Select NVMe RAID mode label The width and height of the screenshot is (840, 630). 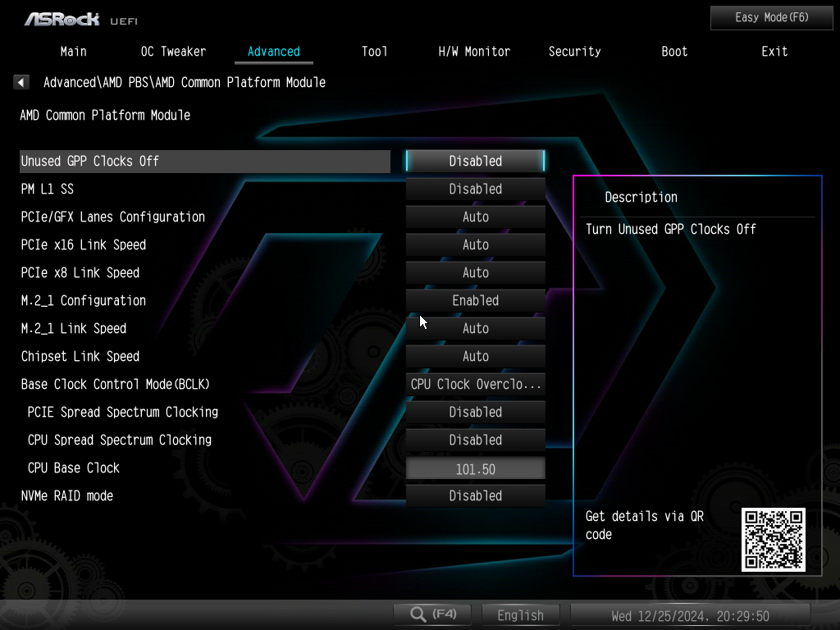(x=67, y=495)
